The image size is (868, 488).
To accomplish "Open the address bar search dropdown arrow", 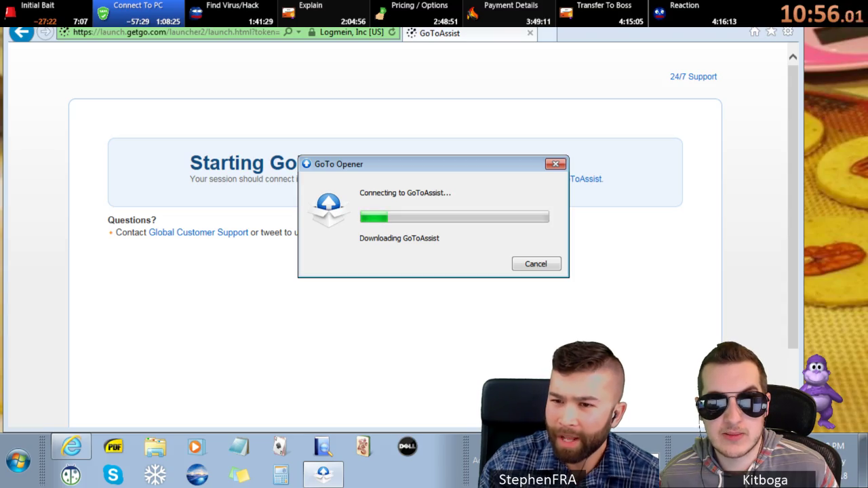I will (x=298, y=32).
